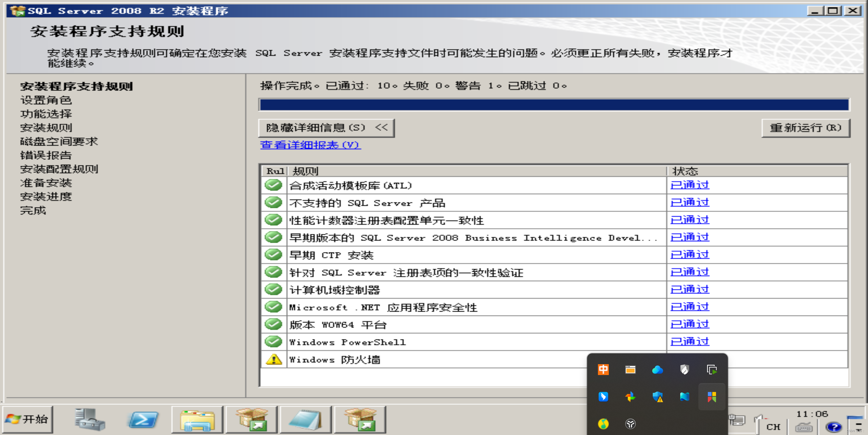
Task: Switch to the first SQL setup box taskbar icon
Action: [252, 420]
